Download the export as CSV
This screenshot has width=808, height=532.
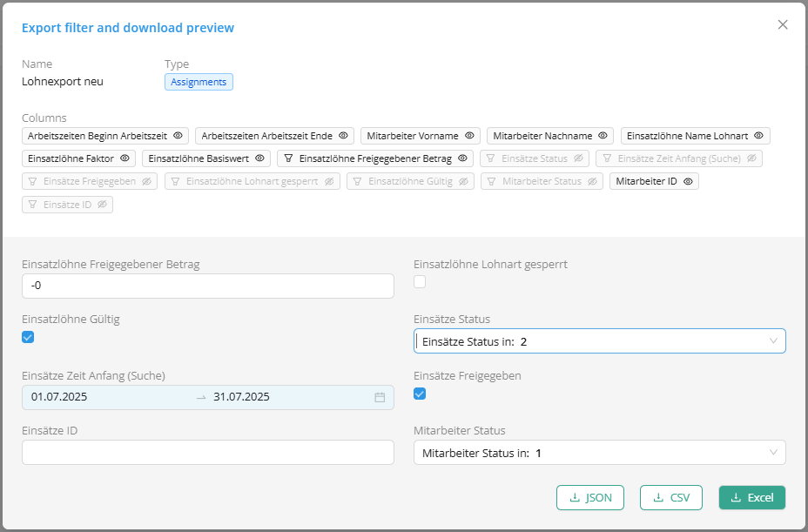pos(671,497)
